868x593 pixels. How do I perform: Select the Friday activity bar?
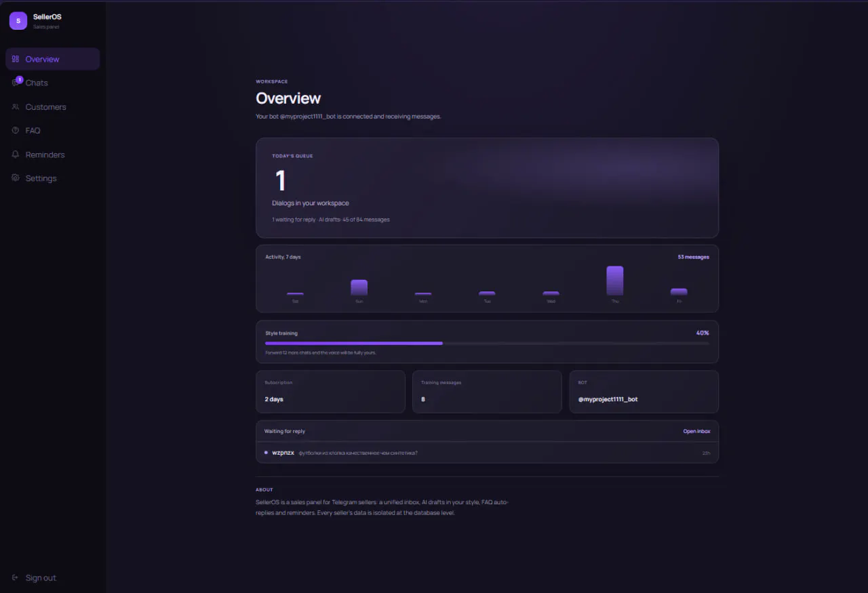(x=679, y=291)
